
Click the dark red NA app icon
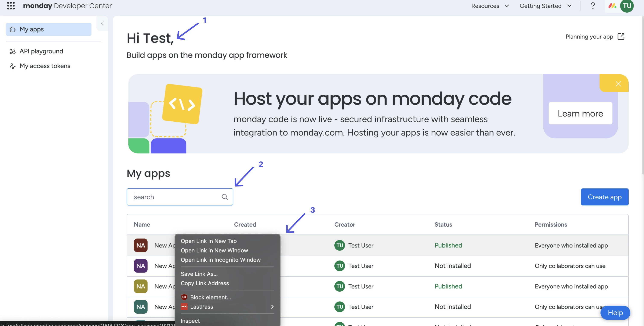click(141, 245)
